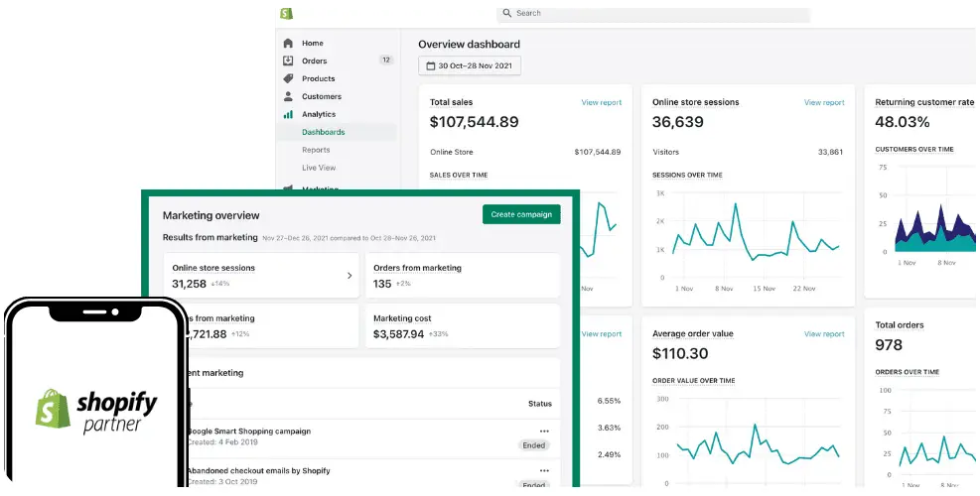The image size is (980, 496).
Task: View report for Online store sessions
Action: pos(824,102)
